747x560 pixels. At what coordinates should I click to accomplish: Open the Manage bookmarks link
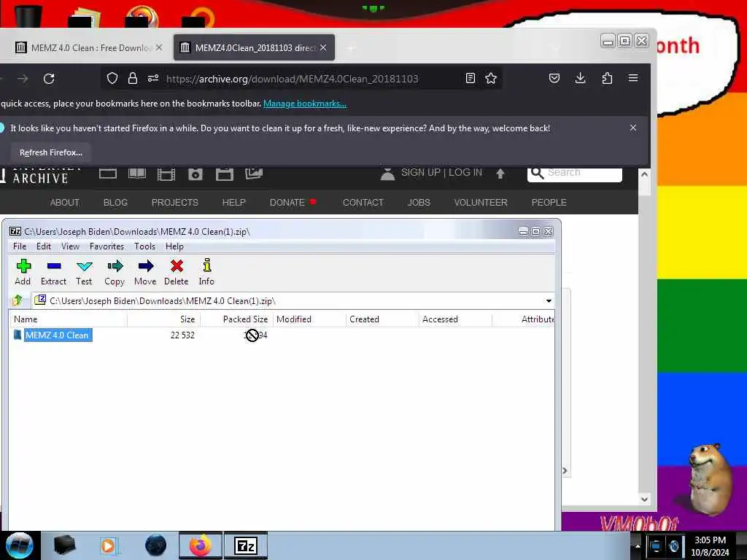point(305,104)
